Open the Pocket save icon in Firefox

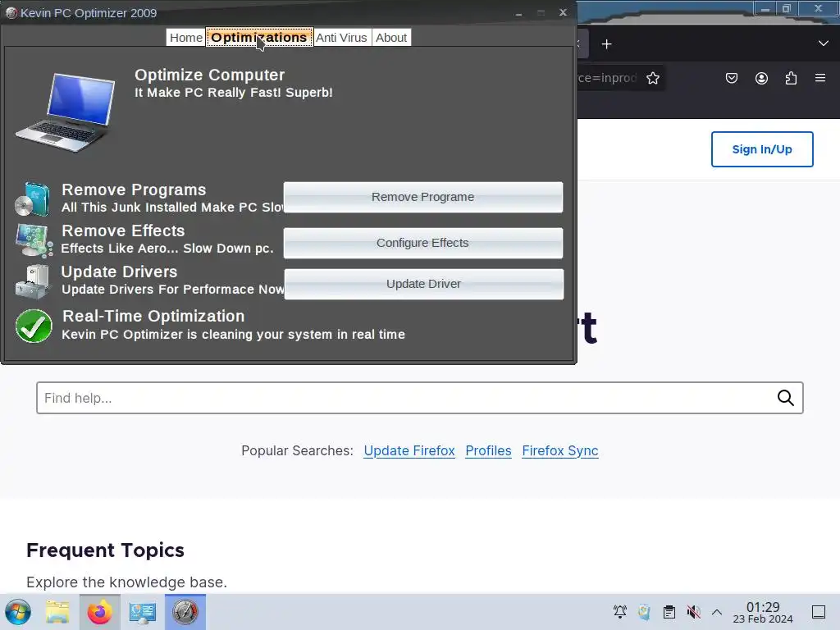[x=731, y=78]
